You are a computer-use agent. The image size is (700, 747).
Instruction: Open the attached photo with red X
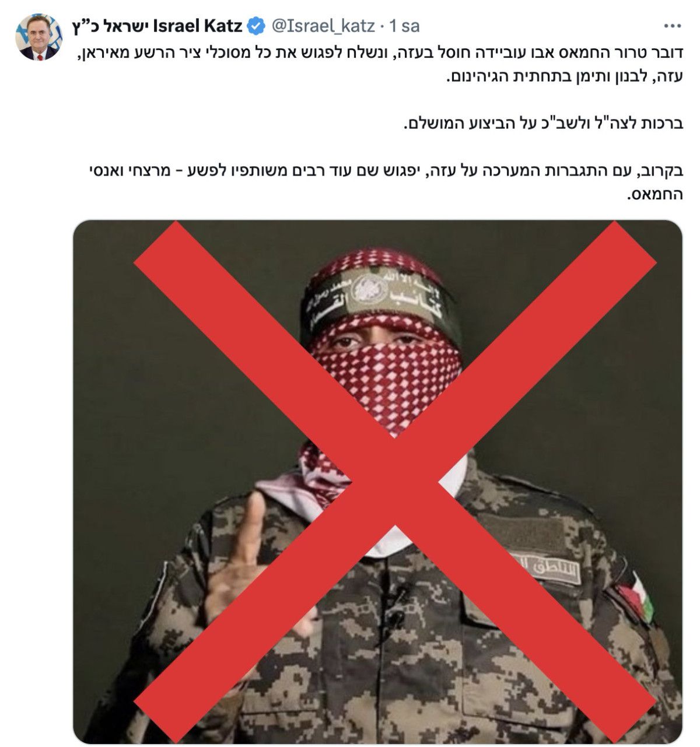click(377, 482)
